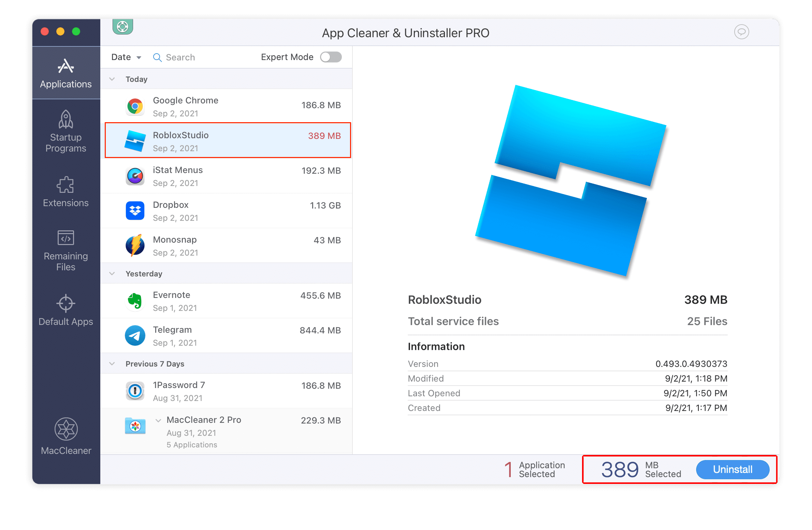
Task: Click Version 0.493.0.4930373 value
Action: point(691,364)
